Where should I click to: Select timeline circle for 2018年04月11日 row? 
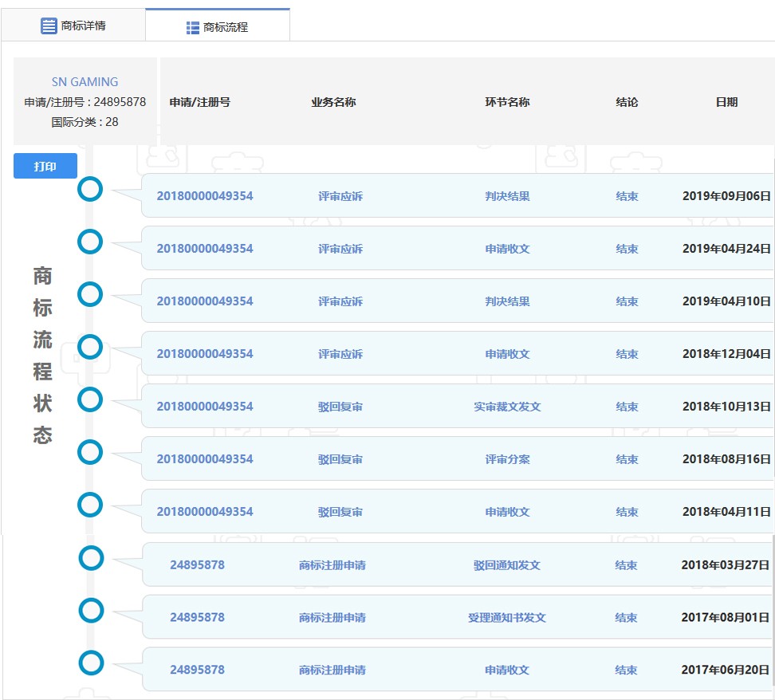coord(90,505)
